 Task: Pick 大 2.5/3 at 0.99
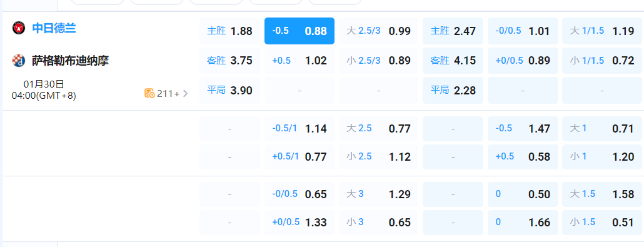pyautogui.click(x=378, y=31)
